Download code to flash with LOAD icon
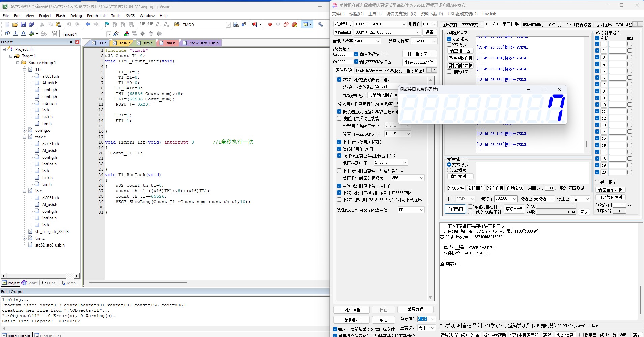 pyautogui.click(x=55, y=34)
